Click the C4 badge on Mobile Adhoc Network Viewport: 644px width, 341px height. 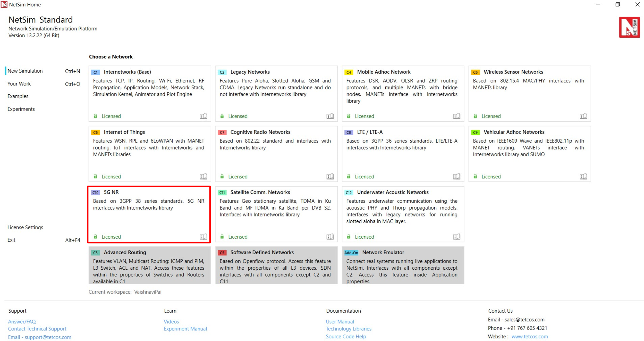point(349,72)
